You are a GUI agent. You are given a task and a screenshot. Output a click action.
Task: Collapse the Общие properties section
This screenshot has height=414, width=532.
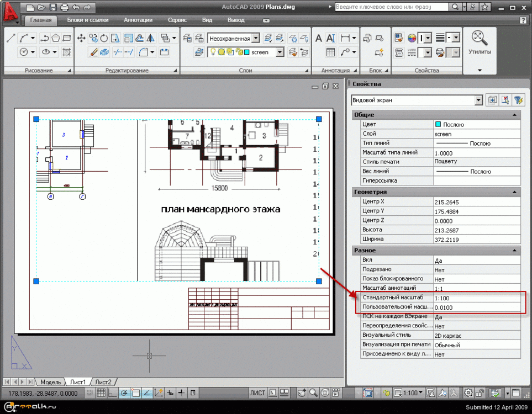point(515,114)
